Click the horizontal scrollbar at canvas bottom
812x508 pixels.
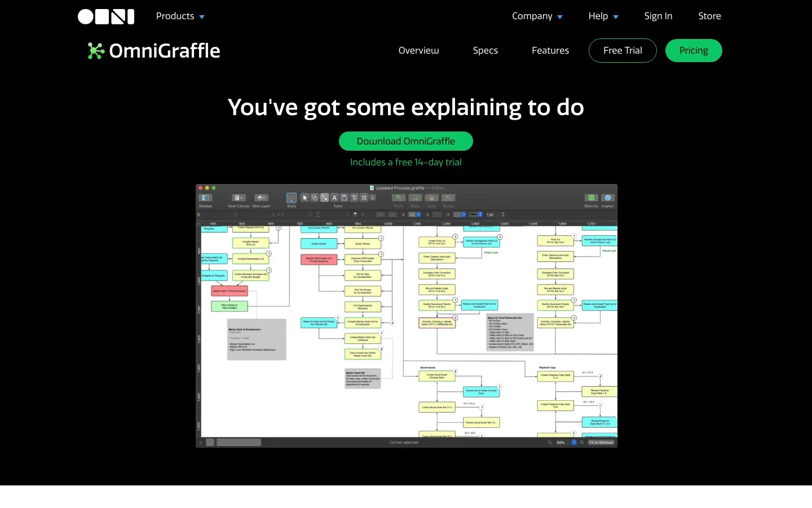[x=239, y=443]
